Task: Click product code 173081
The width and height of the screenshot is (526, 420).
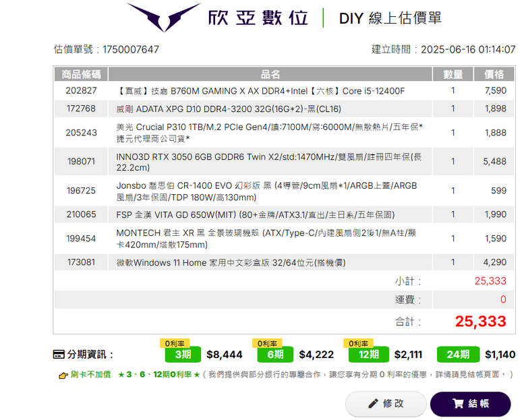Action: pos(81,262)
